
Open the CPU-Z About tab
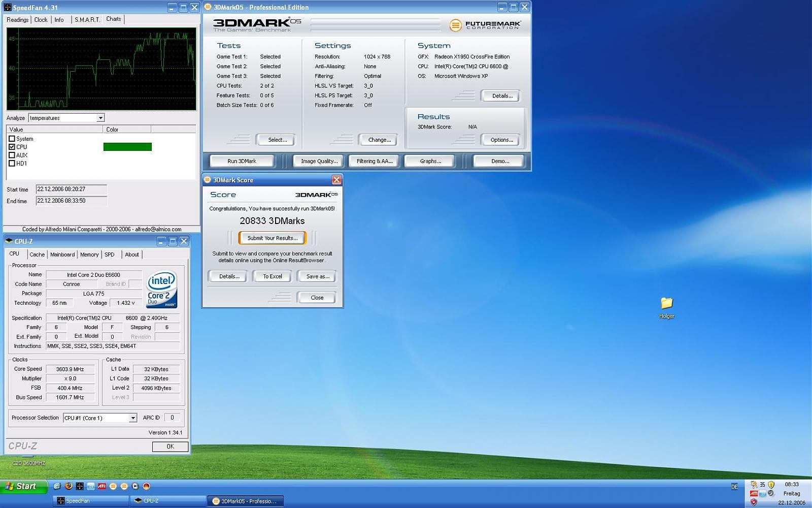click(x=132, y=255)
